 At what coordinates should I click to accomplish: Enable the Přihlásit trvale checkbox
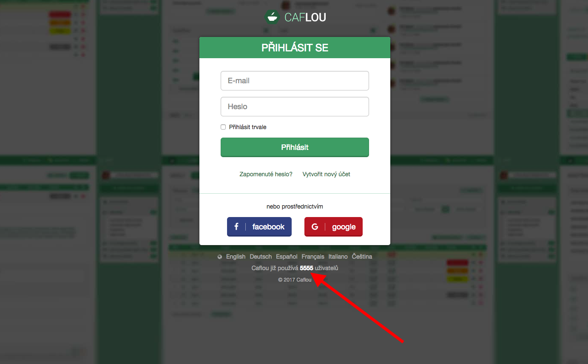pyautogui.click(x=223, y=127)
